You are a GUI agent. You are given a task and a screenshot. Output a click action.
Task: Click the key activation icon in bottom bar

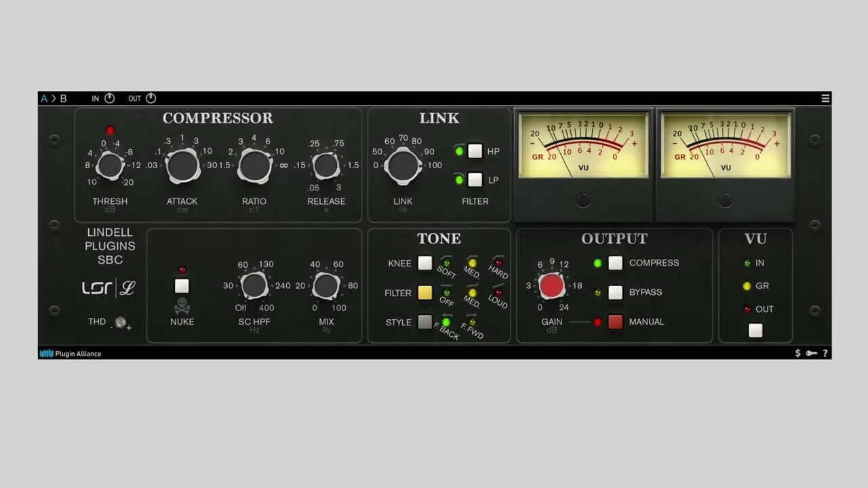pos(811,353)
